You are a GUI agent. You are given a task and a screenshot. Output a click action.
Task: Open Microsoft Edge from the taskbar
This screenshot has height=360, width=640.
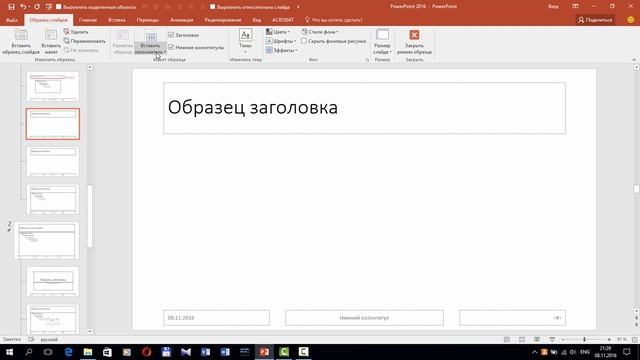pos(68,352)
